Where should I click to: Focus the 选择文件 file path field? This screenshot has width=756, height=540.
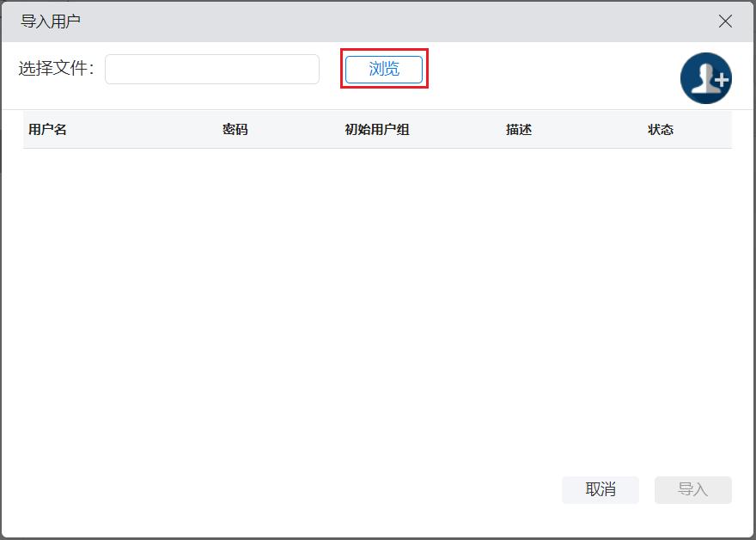212,70
